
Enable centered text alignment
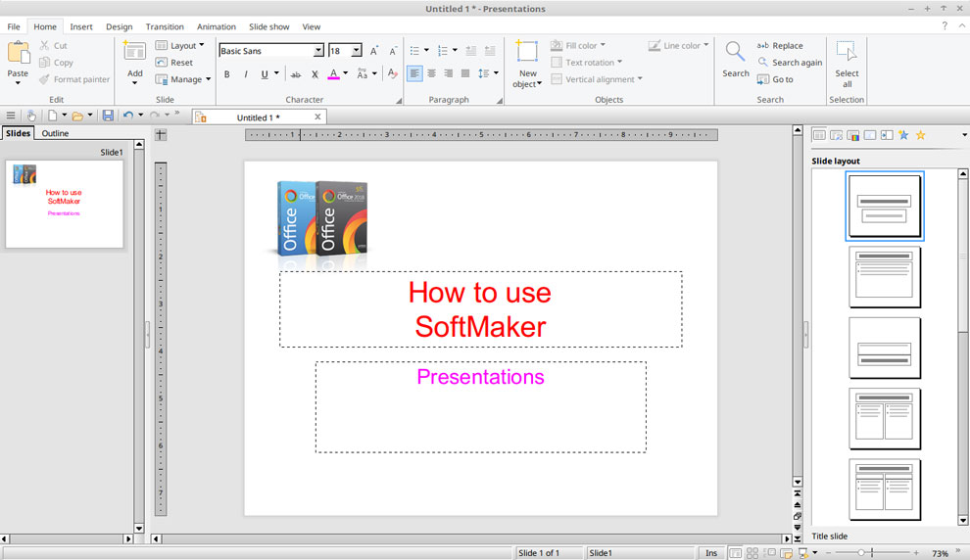pos(432,73)
